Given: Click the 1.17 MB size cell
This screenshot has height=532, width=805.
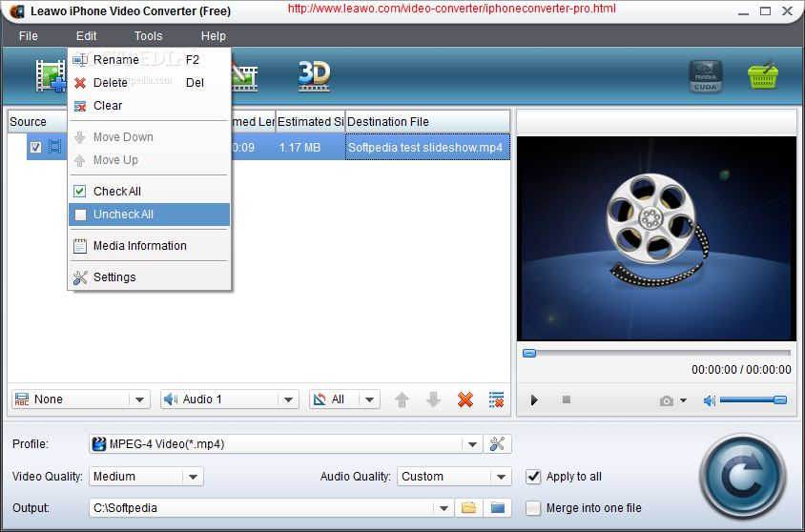Looking at the screenshot, I should click(x=310, y=147).
